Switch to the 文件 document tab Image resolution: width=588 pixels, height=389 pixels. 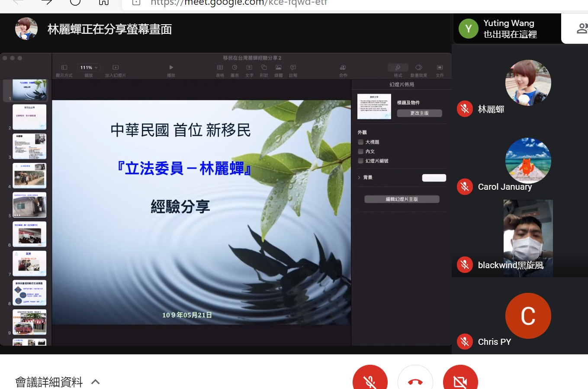click(x=440, y=68)
